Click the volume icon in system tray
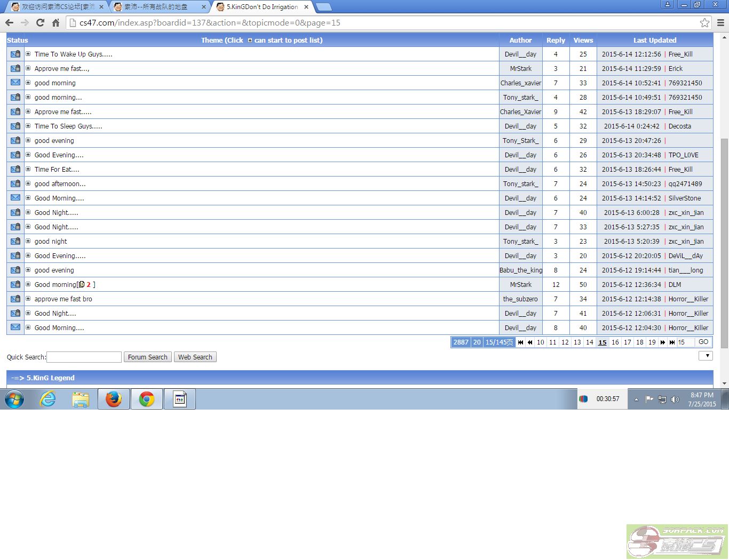The height and width of the screenshot is (560, 729). pyautogui.click(x=675, y=399)
